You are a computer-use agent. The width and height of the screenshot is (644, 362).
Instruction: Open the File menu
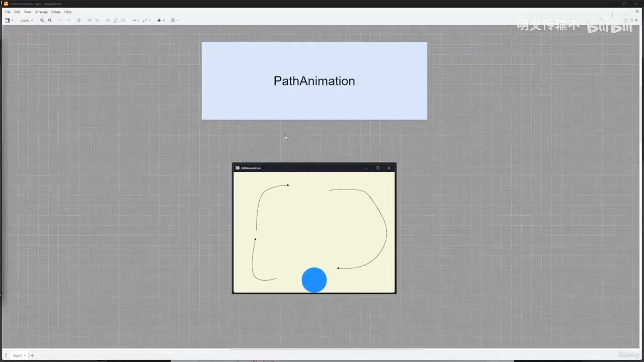point(8,12)
